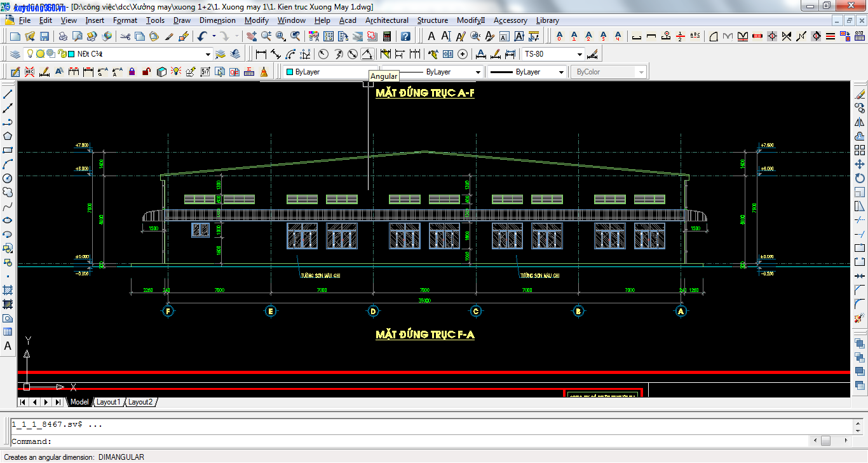The image size is (868, 463).
Task: Activate the Mirror modify tool
Action: click(x=860, y=122)
